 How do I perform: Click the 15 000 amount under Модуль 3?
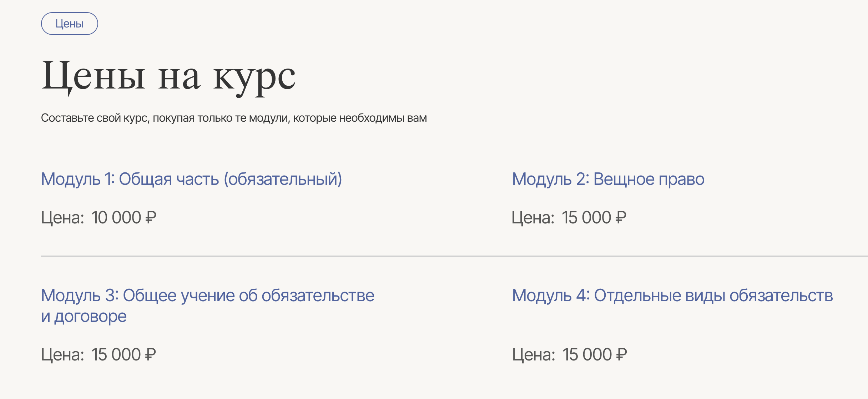(116, 355)
